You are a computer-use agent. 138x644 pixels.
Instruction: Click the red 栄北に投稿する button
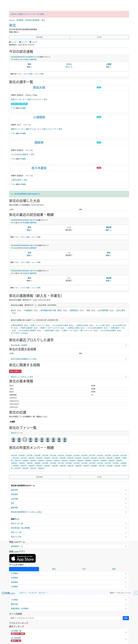(15, 371)
